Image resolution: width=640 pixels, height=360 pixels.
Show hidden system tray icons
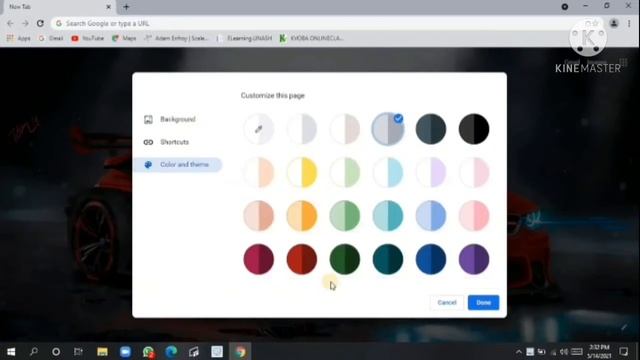[518, 352]
